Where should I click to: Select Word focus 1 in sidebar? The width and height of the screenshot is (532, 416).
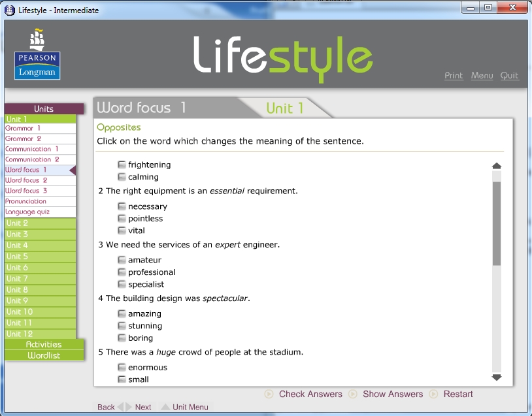(x=40, y=170)
